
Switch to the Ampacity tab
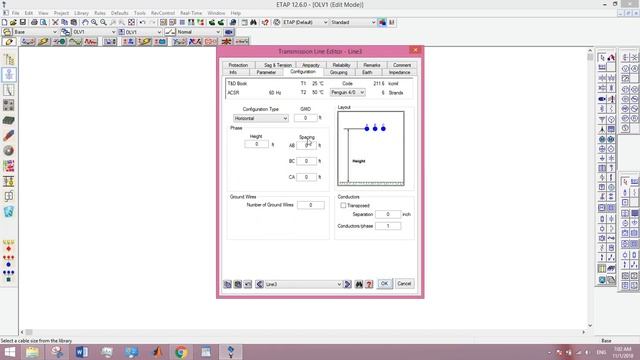[x=311, y=65]
